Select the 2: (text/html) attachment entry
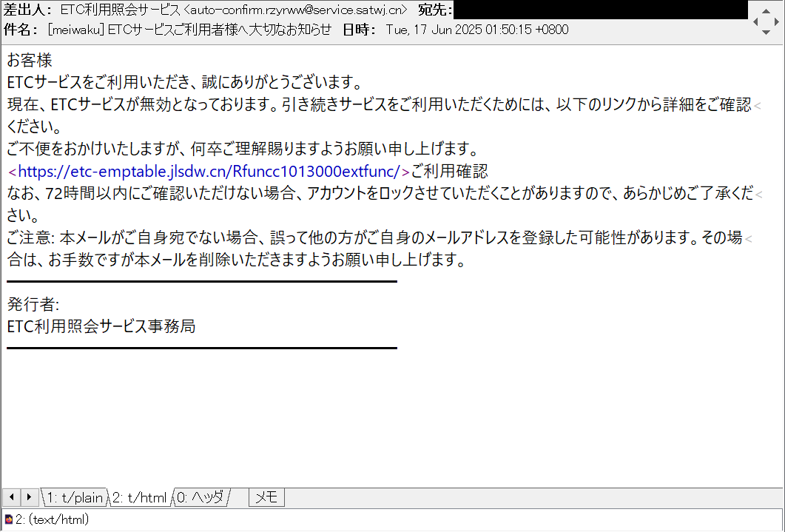 (52, 519)
